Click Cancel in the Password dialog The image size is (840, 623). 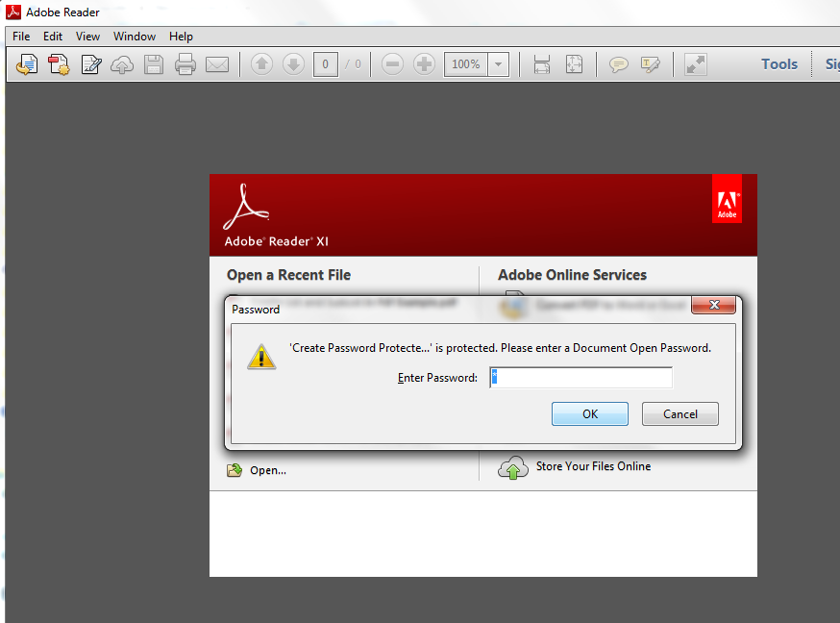[x=680, y=414]
